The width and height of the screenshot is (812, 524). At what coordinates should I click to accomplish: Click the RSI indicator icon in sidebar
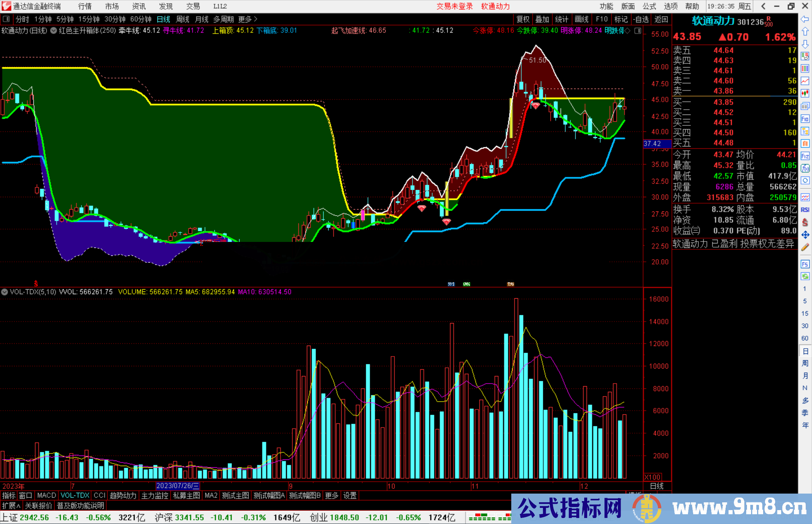[x=805, y=210]
